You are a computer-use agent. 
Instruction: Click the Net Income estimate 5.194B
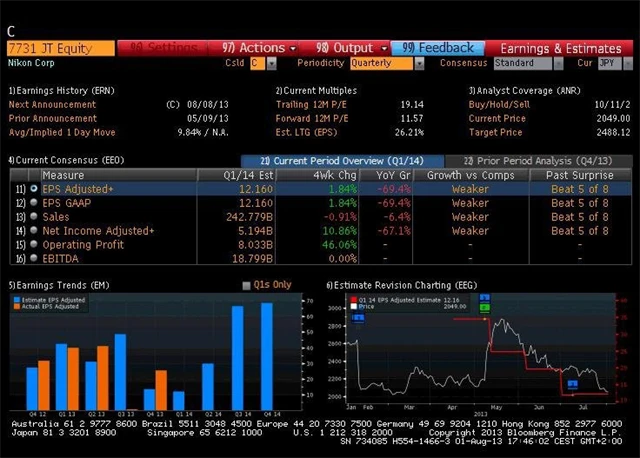(256, 231)
